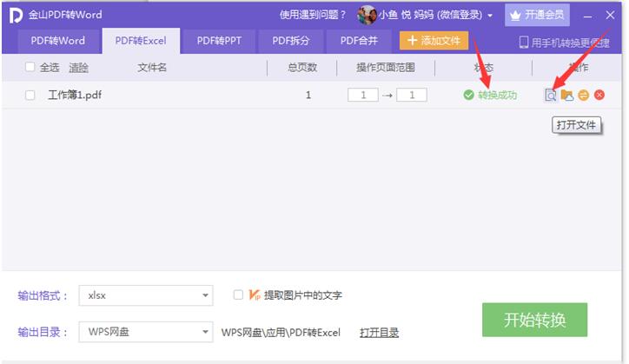Click the 用手机转换更便捷 link
The width and height of the screenshot is (629, 364).
click(x=570, y=43)
